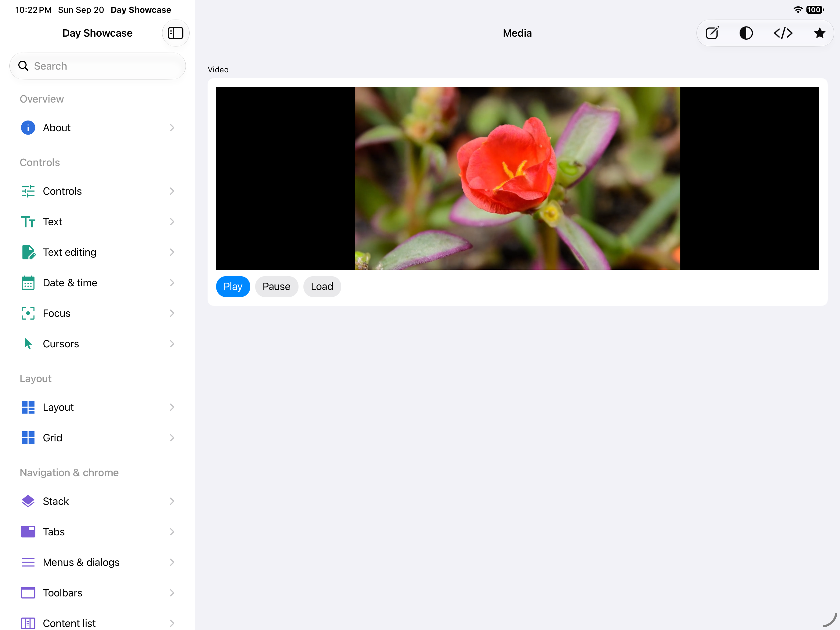Click the Grid squares icon
This screenshot has height=630, width=840.
(x=28, y=438)
